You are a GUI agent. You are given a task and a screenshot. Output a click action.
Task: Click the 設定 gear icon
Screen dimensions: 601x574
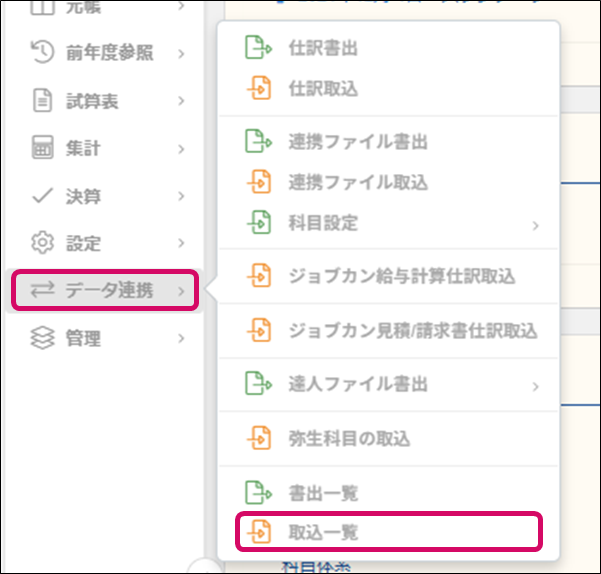pos(42,243)
